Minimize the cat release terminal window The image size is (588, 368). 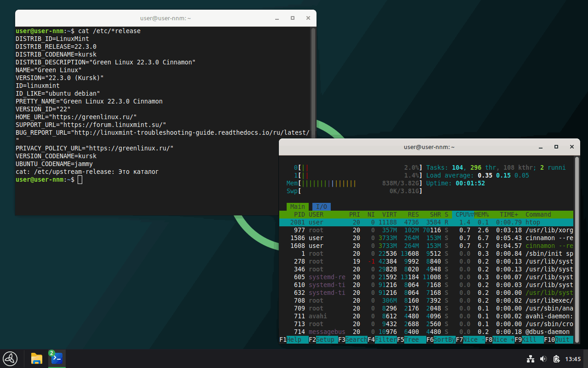pos(277,18)
